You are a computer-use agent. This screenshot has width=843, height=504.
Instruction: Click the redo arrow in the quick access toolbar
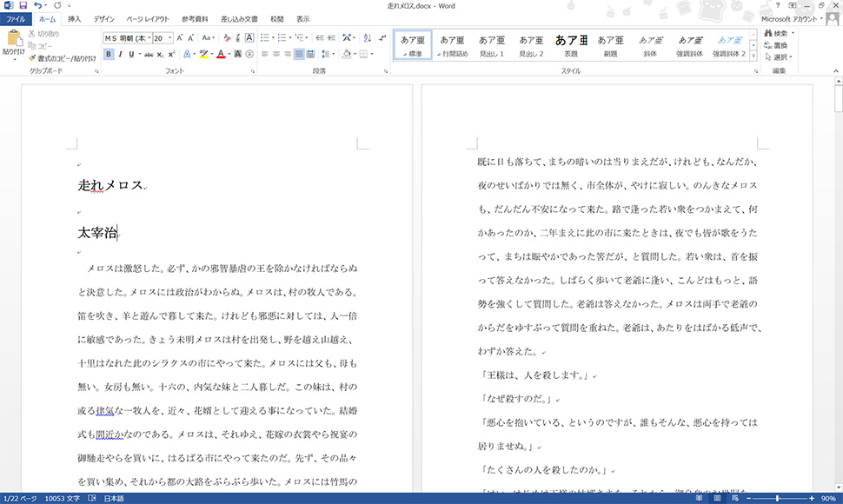[57, 5]
